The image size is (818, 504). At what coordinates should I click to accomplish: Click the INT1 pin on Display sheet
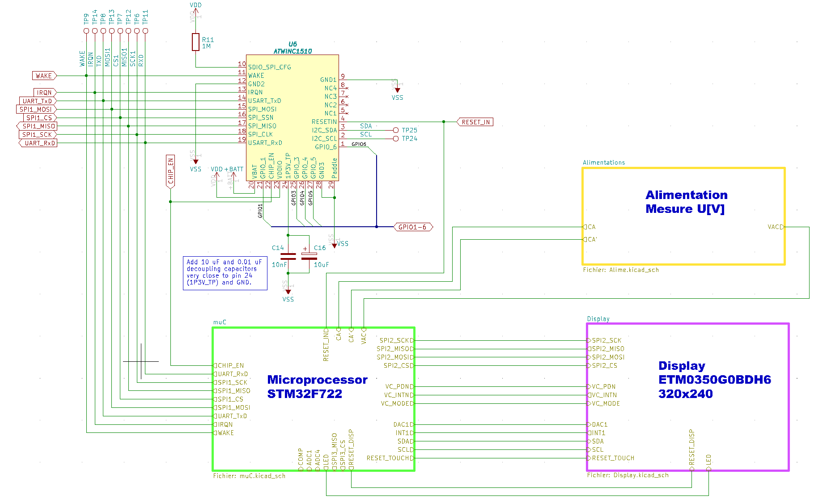tap(596, 433)
